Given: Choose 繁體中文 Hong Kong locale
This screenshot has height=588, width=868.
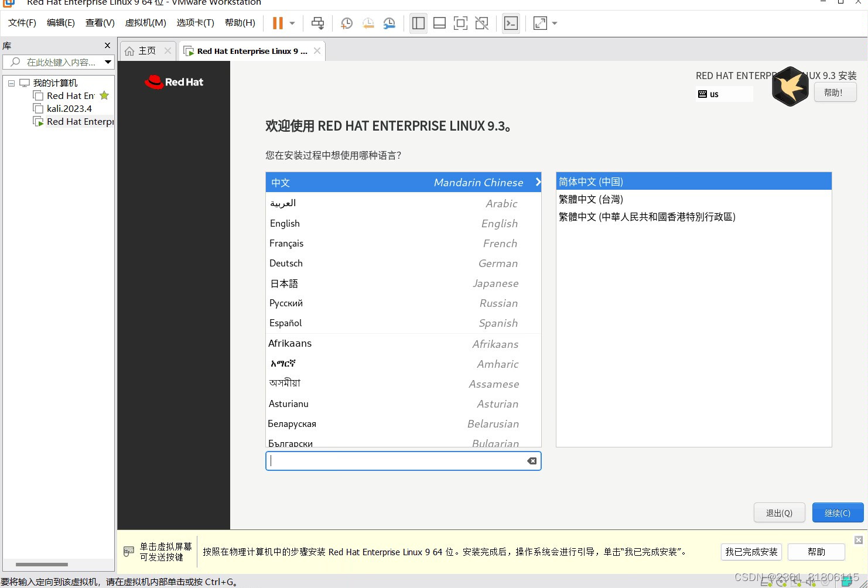Looking at the screenshot, I should pyautogui.click(x=693, y=217).
